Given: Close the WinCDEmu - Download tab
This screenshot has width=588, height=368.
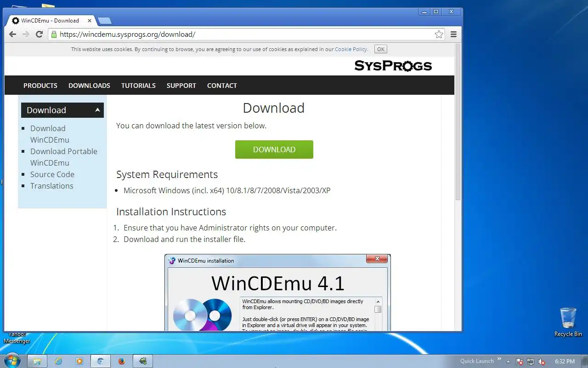Looking at the screenshot, I should pos(90,21).
